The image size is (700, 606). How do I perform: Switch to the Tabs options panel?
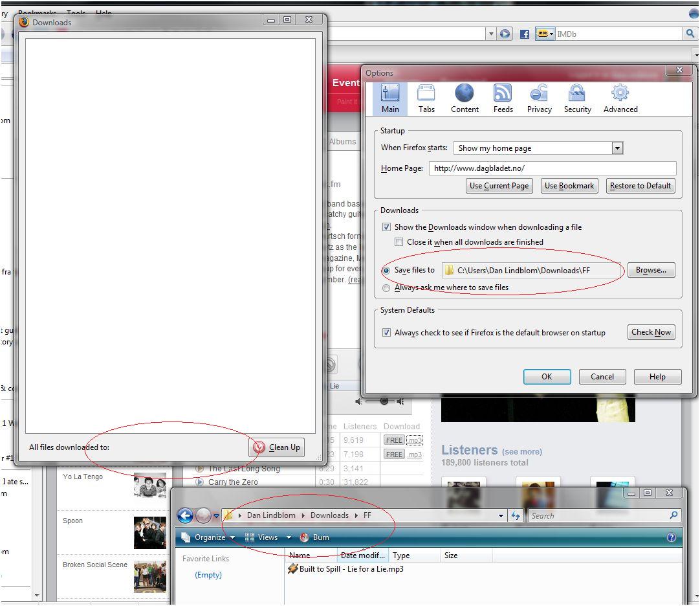click(426, 99)
